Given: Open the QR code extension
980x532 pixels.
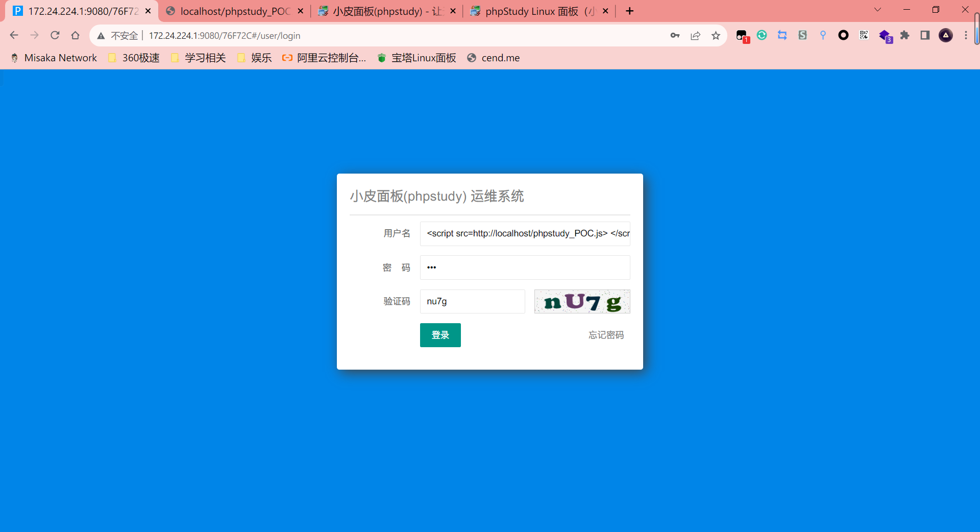Looking at the screenshot, I should click(x=864, y=35).
